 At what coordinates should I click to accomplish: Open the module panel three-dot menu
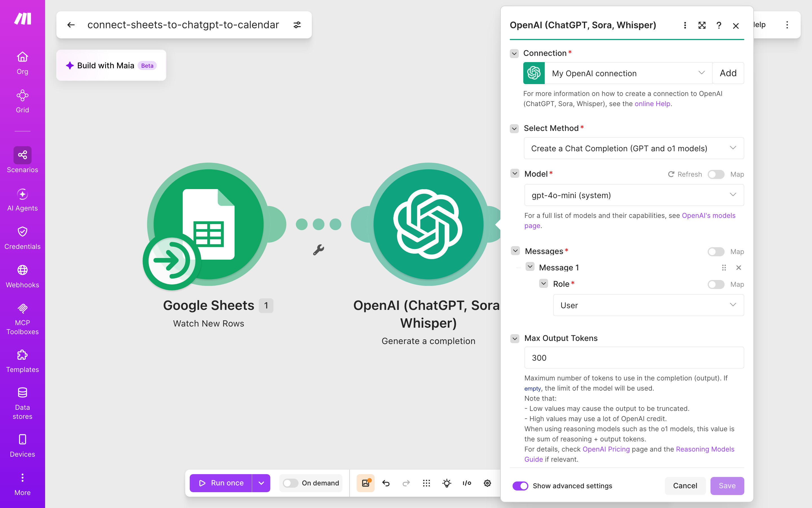[685, 25]
